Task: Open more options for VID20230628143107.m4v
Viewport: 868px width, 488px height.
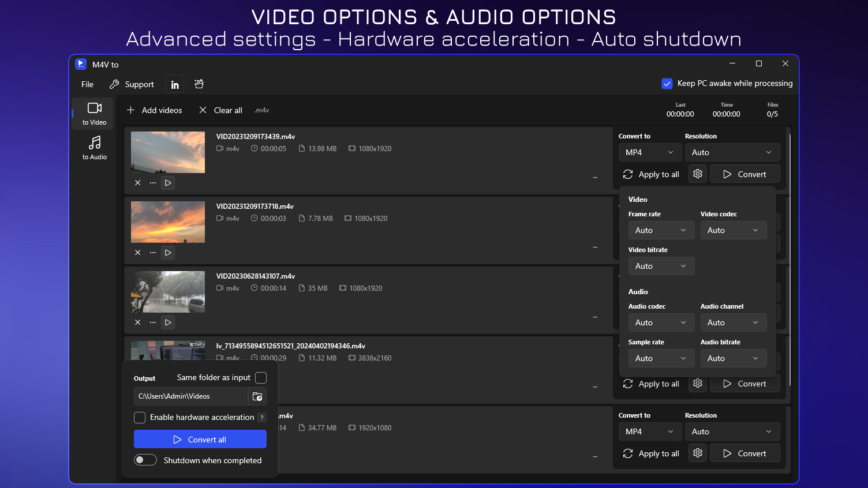Action: click(153, 322)
